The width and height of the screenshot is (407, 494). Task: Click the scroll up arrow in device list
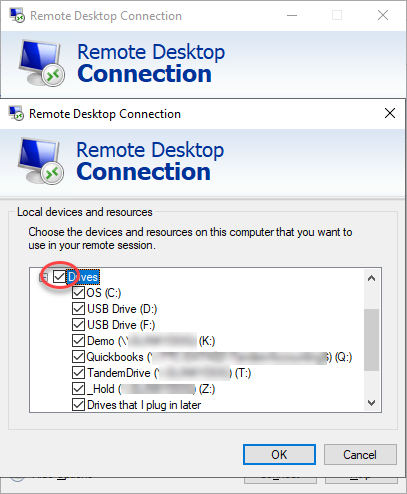[371, 278]
